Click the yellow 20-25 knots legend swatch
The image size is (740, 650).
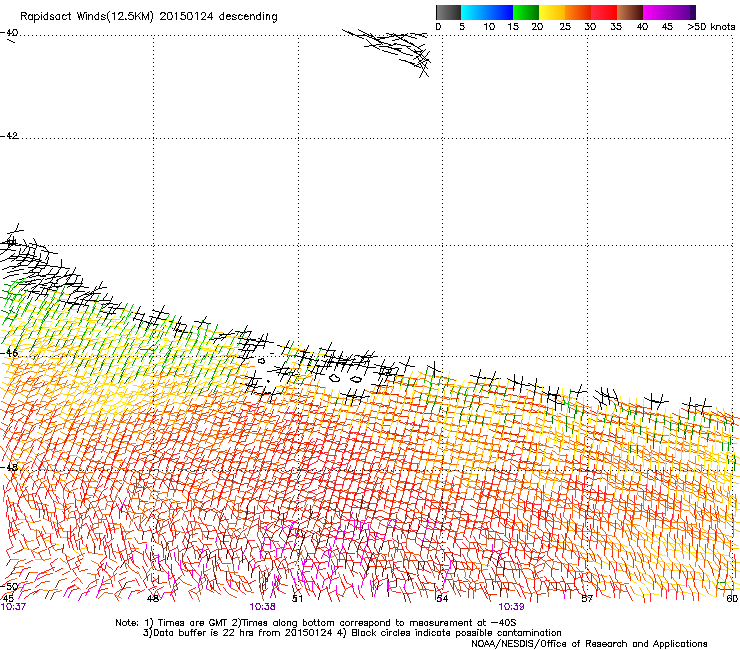pyautogui.click(x=552, y=12)
